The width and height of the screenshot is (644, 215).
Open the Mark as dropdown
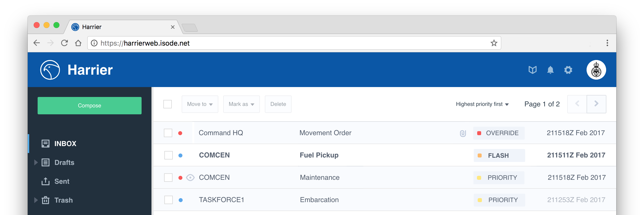click(241, 104)
